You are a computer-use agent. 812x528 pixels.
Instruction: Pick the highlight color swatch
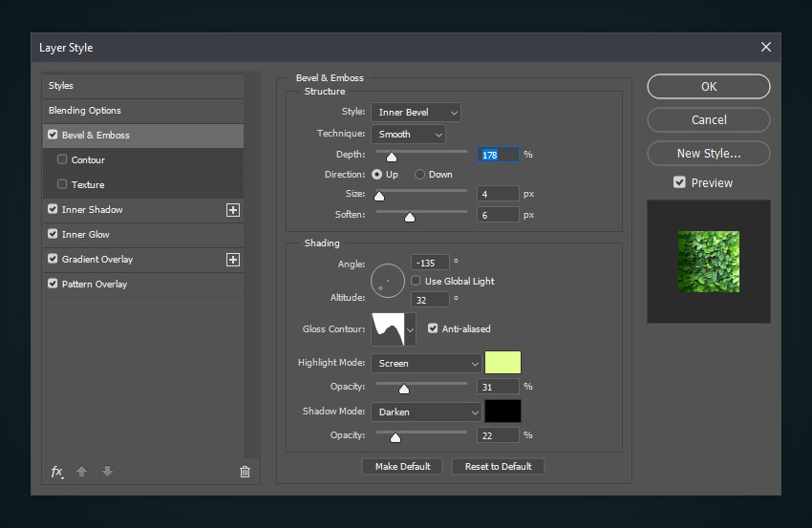coord(503,363)
